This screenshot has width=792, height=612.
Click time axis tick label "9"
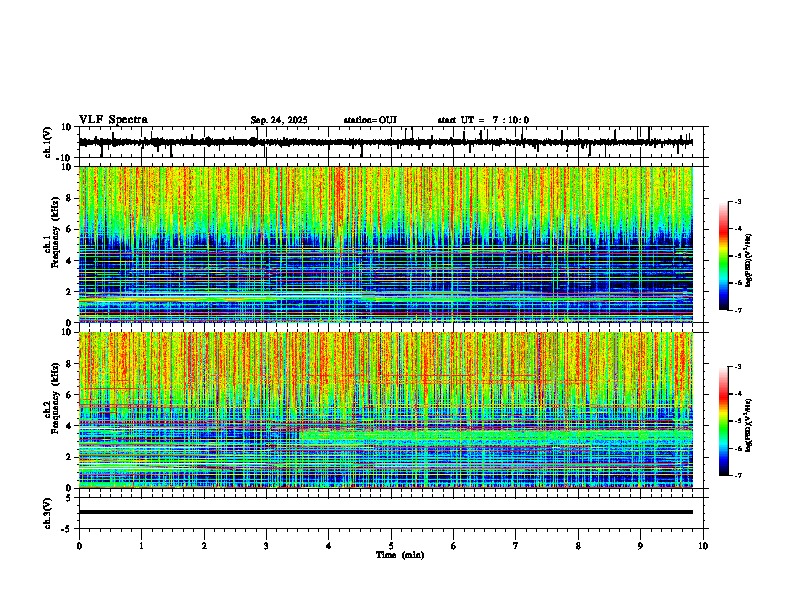click(x=640, y=546)
